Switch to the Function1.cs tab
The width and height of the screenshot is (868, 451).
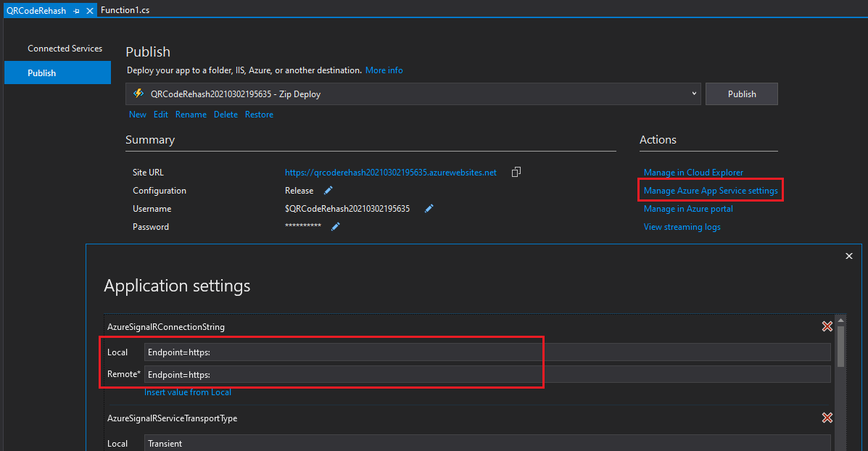(125, 10)
